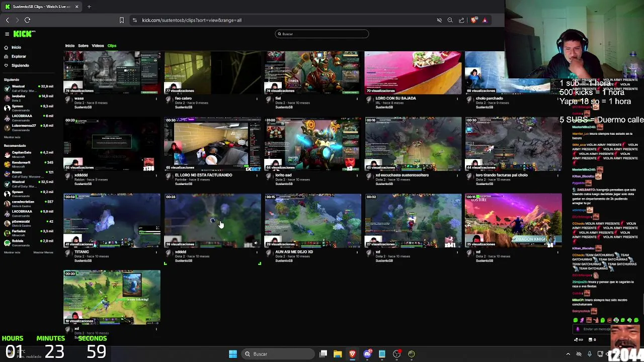The width and height of the screenshot is (644, 362).
Task: Click Westcol avatar in Siguiendo list
Action: (x=7, y=88)
